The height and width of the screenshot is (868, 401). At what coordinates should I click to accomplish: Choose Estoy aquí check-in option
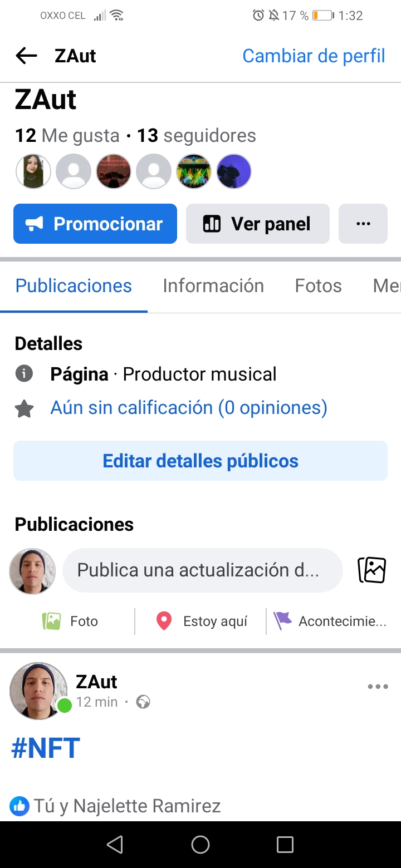click(x=202, y=621)
